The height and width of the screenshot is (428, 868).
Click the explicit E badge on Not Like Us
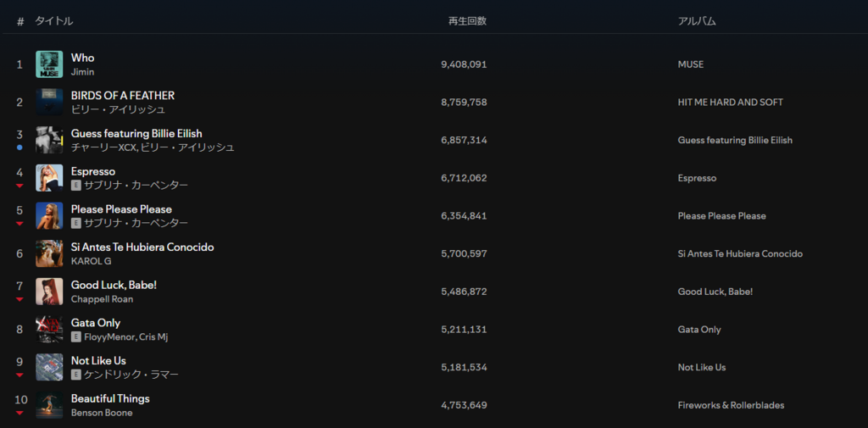(75, 375)
